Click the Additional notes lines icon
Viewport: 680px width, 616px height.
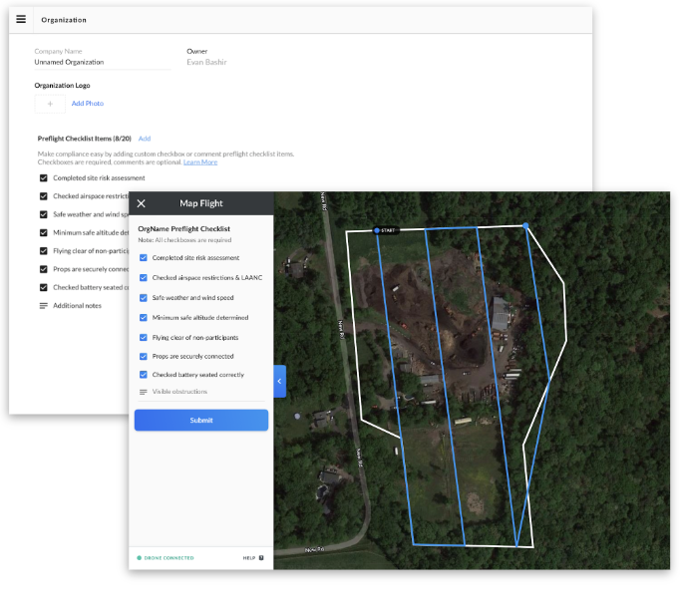pos(43,306)
